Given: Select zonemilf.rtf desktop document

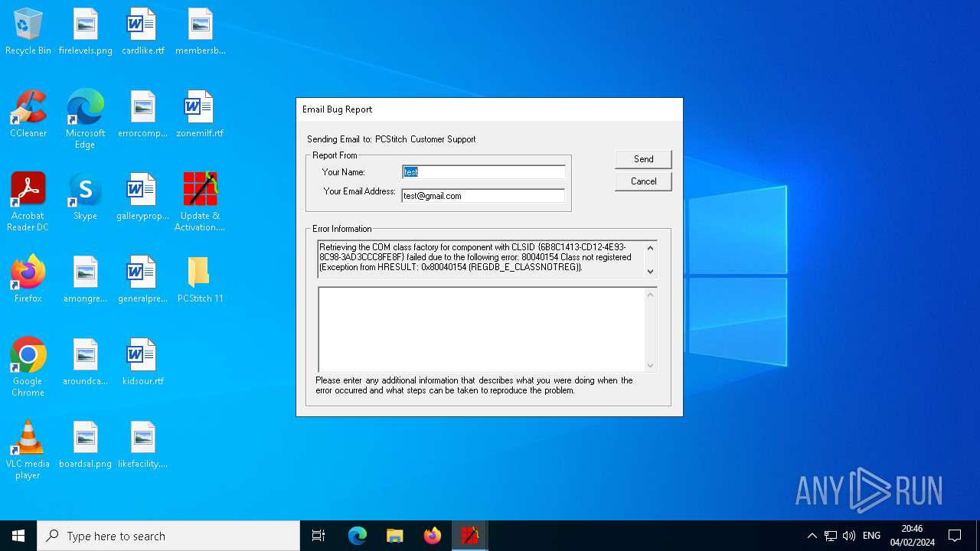Looking at the screenshot, I should tap(201, 115).
